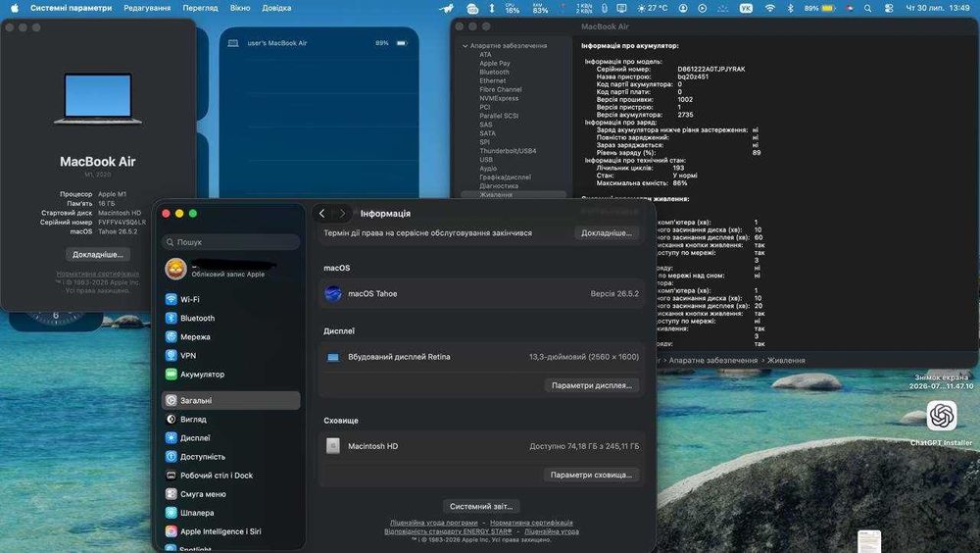Viewport: 980px width, 553px height.
Task: Open Control Center from menu bar
Action: [889, 8]
